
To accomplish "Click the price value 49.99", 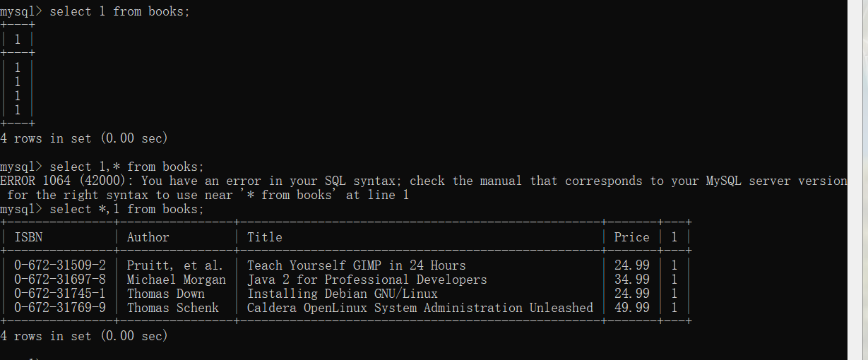I will [631, 308].
